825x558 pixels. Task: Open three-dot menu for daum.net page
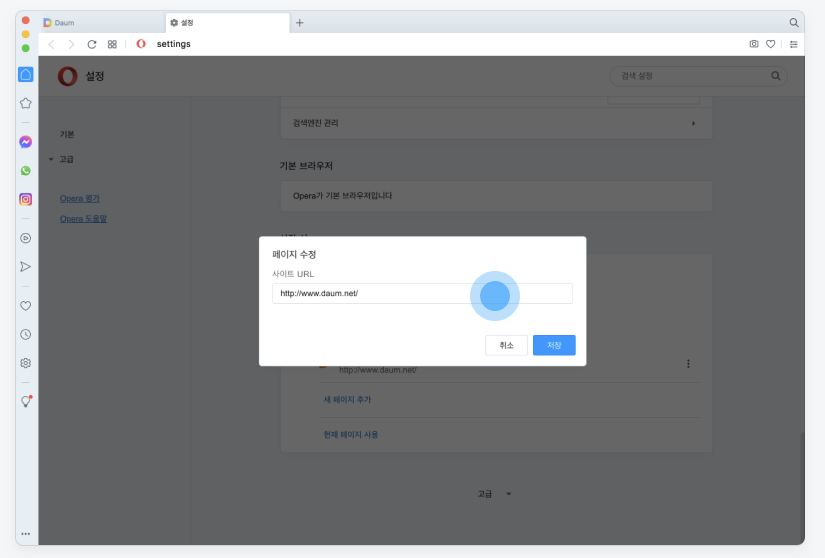point(688,363)
